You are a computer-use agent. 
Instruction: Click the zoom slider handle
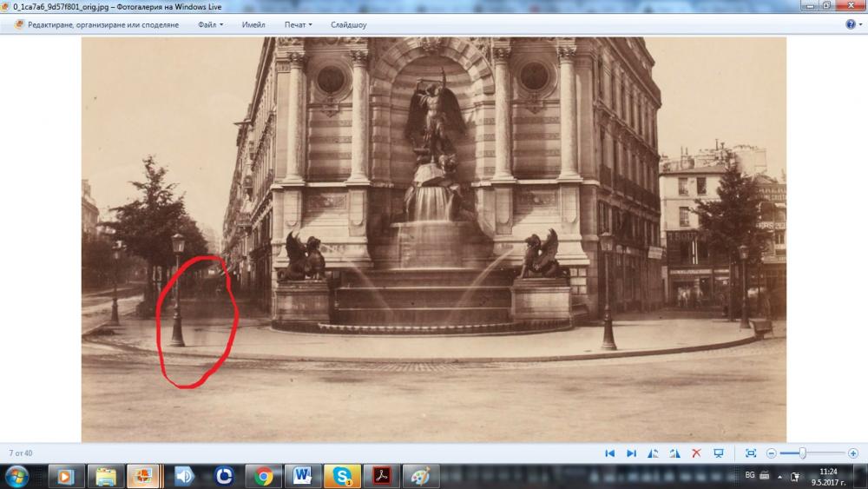pyautogui.click(x=803, y=453)
